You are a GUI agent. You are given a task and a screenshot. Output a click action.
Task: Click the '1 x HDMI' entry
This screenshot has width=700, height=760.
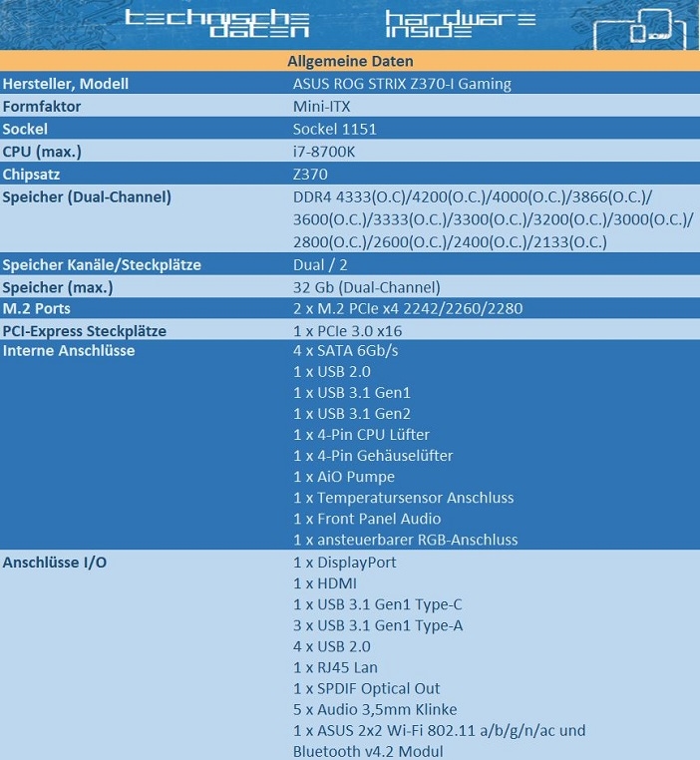(325, 583)
